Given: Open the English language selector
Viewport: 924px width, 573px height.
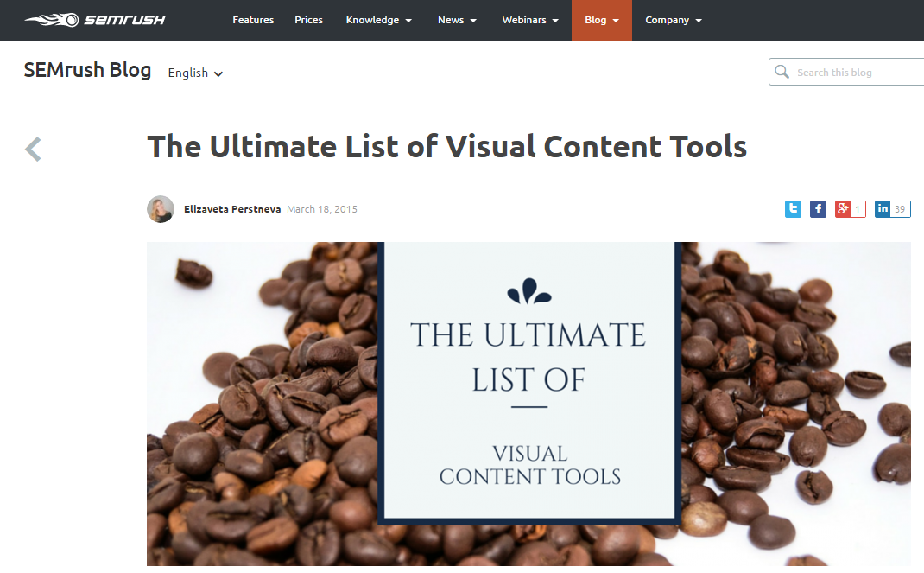Looking at the screenshot, I should click(x=194, y=73).
